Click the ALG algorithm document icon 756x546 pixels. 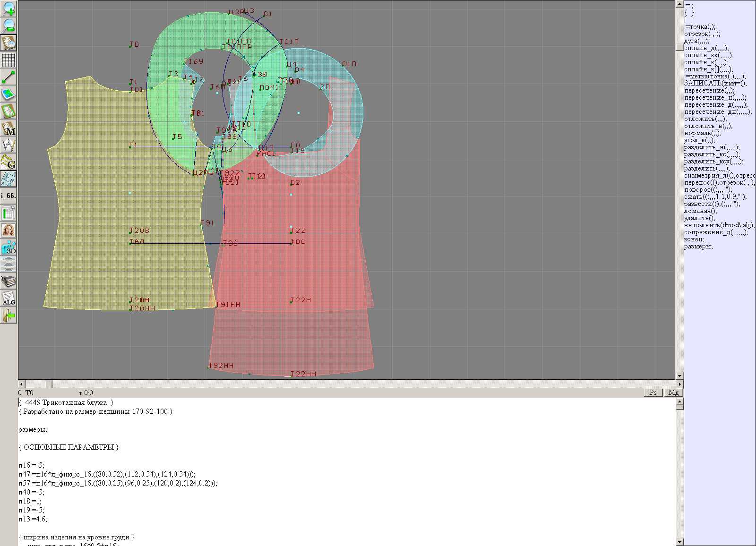(x=9, y=298)
